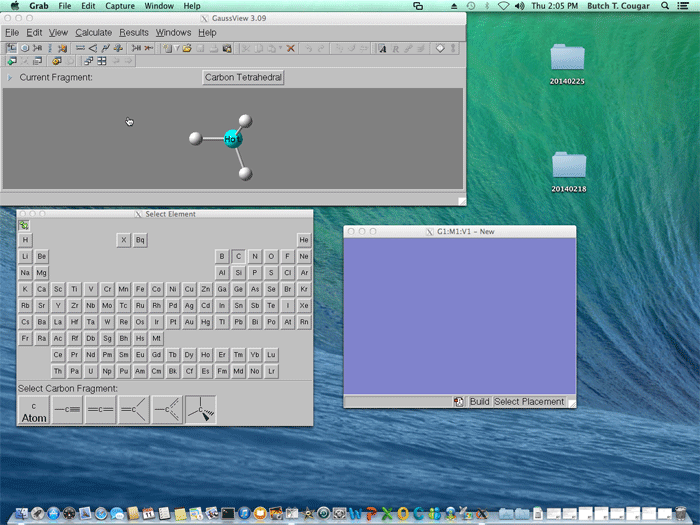Pick uranium U in periodic table
The width and height of the screenshot is (700, 525).
91,371
